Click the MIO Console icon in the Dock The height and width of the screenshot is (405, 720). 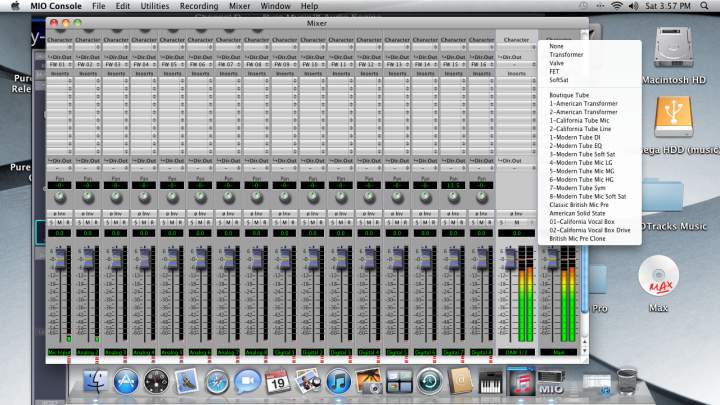point(551,382)
